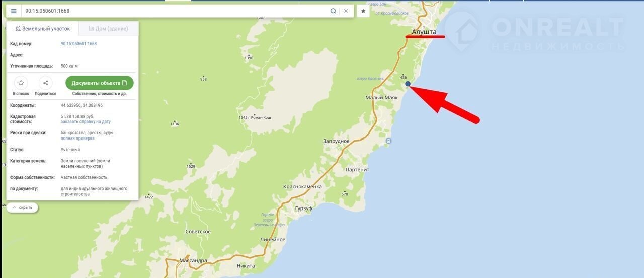Open the hamburger menu

[x=14, y=11]
